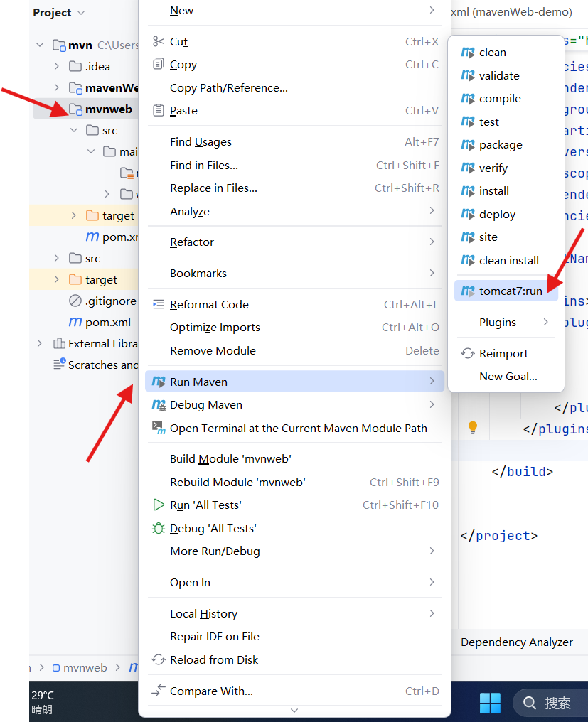This screenshot has width=588, height=722.
Task: Open the New submenu
Action: [294, 11]
